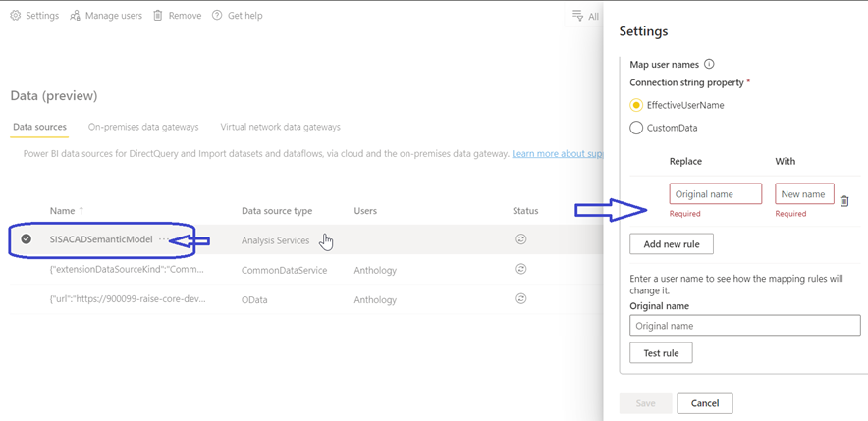The width and height of the screenshot is (868, 421).
Task: Click status icon for OData row
Action: 521,298
